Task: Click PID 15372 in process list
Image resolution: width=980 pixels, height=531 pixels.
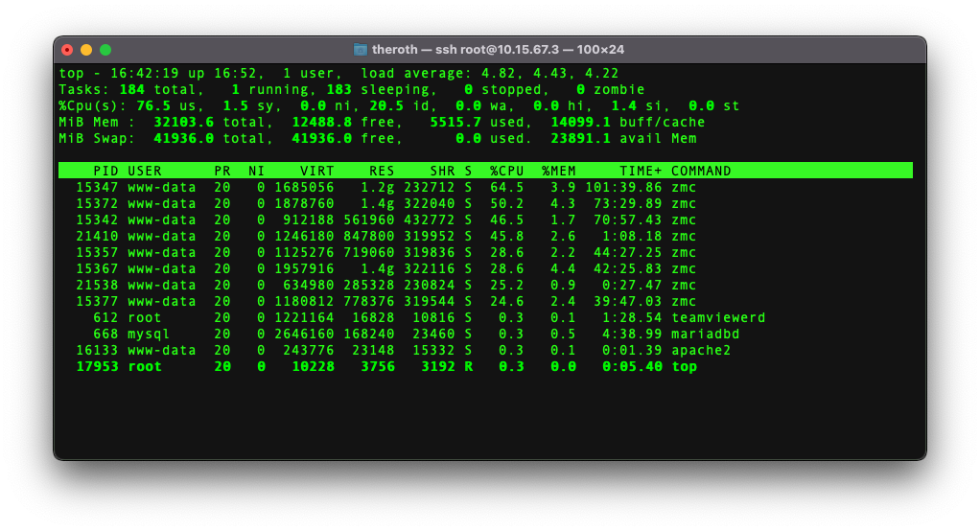Action: click(x=97, y=203)
